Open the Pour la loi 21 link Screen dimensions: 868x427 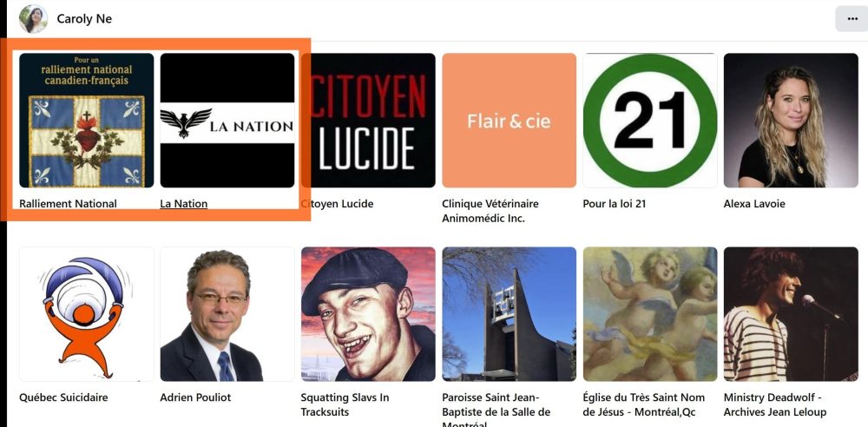(615, 204)
